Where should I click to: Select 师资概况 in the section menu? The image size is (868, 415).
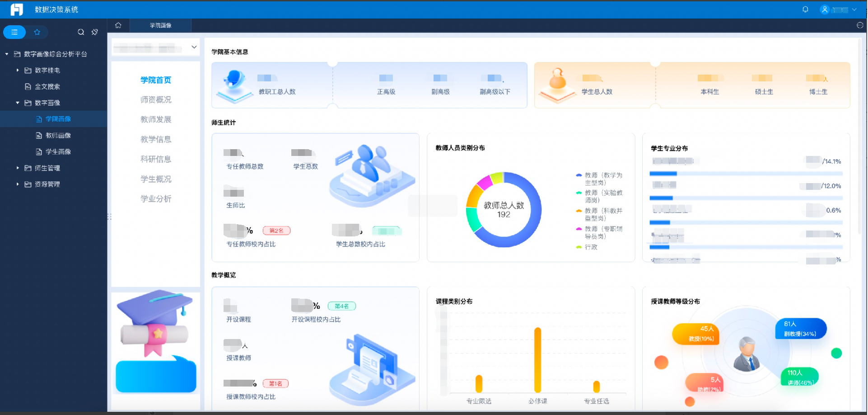[156, 99]
